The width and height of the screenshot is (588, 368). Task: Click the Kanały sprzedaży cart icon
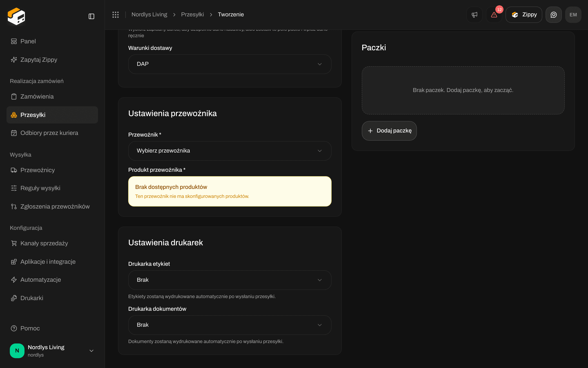coord(14,243)
